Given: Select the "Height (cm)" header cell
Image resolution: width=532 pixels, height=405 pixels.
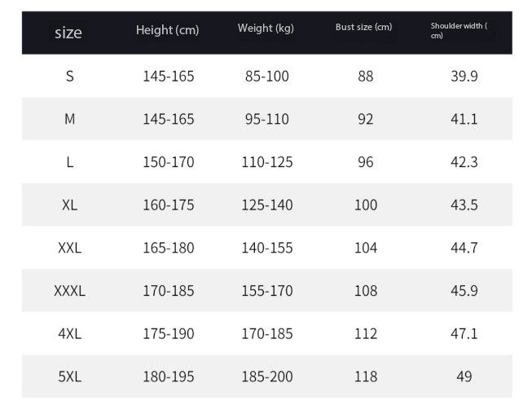Looking at the screenshot, I should point(167,30).
